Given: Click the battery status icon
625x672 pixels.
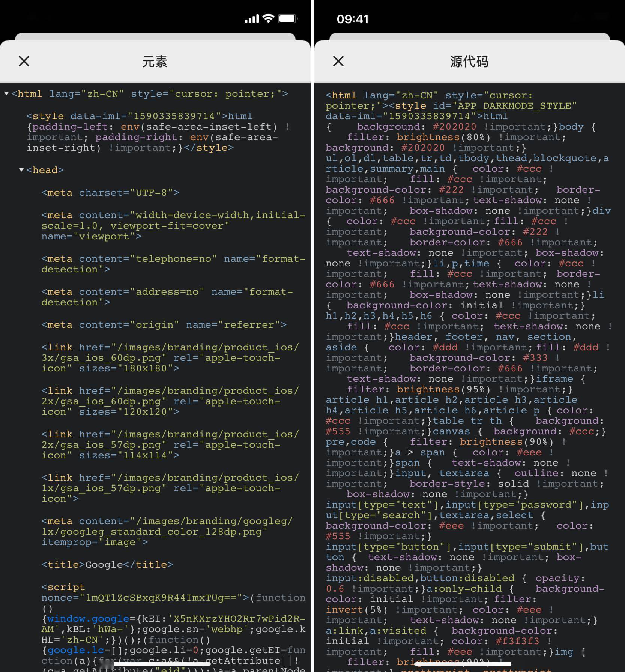Looking at the screenshot, I should pyautogui.click(x=288, y=18).
